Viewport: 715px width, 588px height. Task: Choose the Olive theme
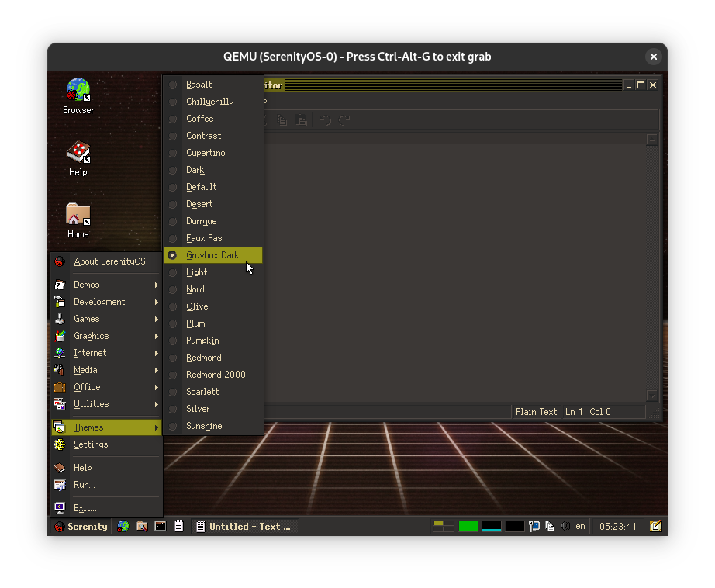coord(213,306)
